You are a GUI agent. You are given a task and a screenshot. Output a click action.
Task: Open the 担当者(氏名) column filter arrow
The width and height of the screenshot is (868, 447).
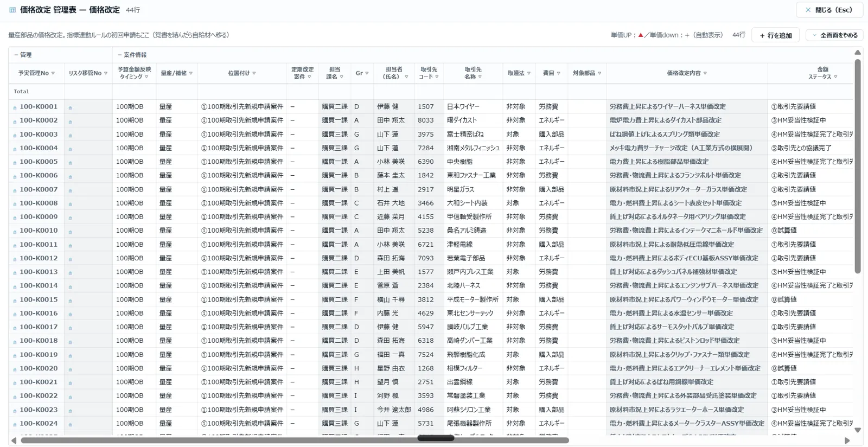click(406, 77)
